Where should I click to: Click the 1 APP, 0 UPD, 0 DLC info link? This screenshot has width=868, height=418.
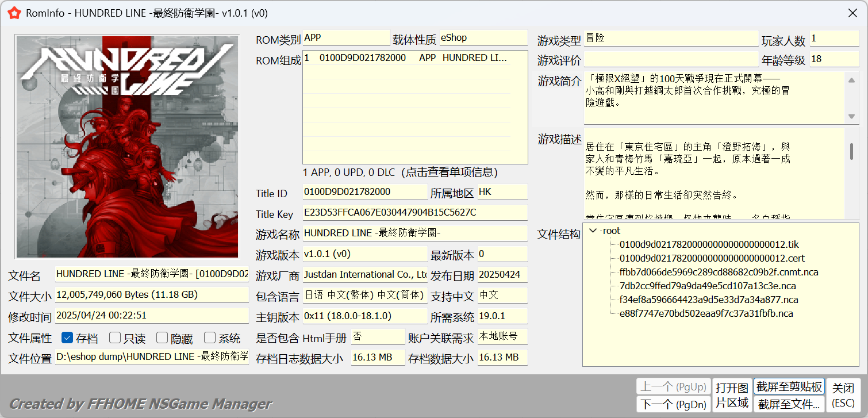click(x=400, y=172)
